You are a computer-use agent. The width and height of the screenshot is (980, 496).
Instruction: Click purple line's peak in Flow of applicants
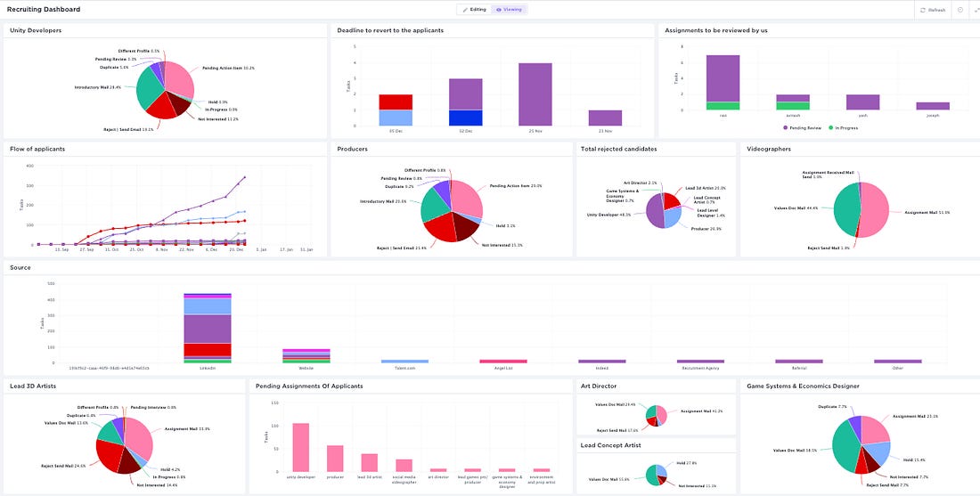coord(244,177)
